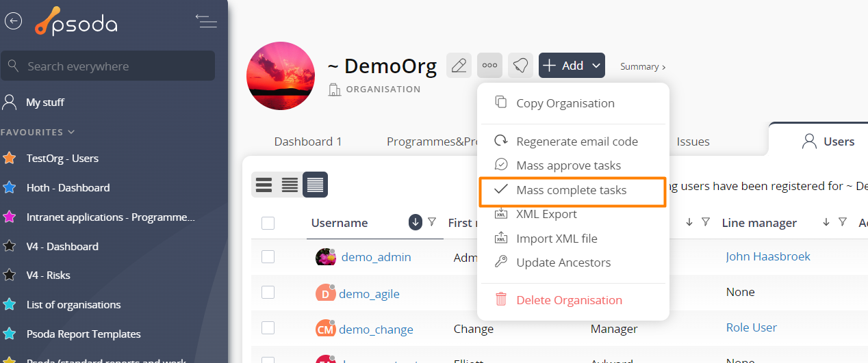Click the Import XML file icon
Viewport: 868px width, 363px height.
[501, 238]
